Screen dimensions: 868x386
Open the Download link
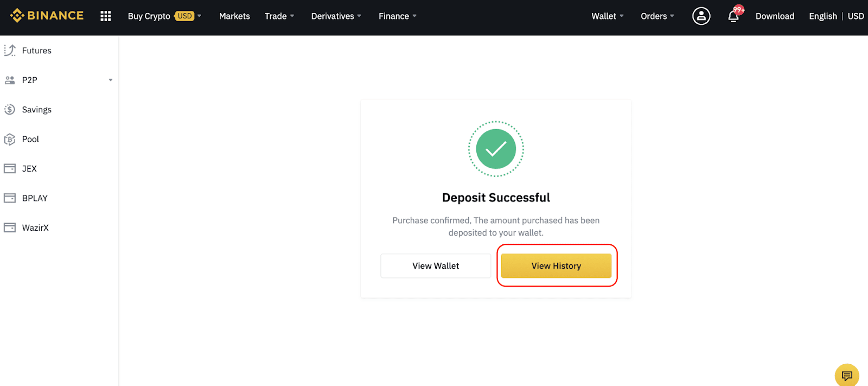[x=775, y=16]
